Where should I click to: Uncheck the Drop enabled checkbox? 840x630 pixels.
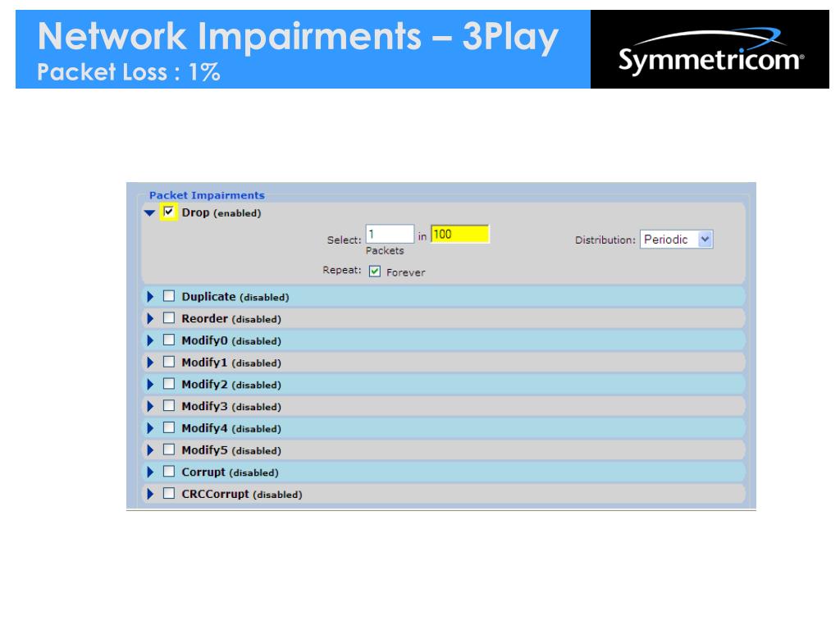[x=169, y=212]
